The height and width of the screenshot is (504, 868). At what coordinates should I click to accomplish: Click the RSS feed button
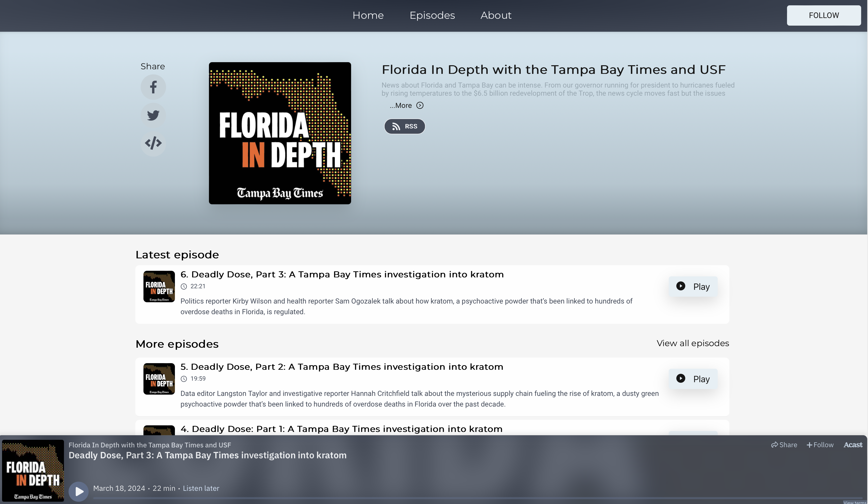[x=404, y=126]
